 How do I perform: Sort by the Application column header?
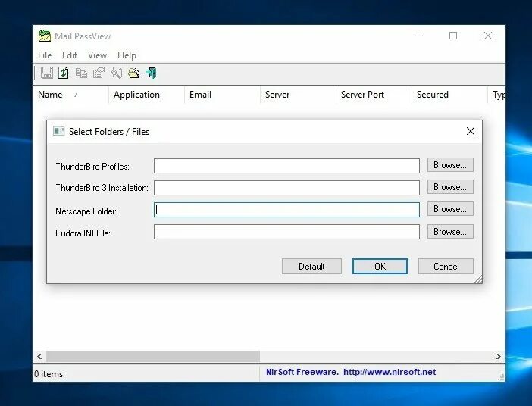coord(146,95)
